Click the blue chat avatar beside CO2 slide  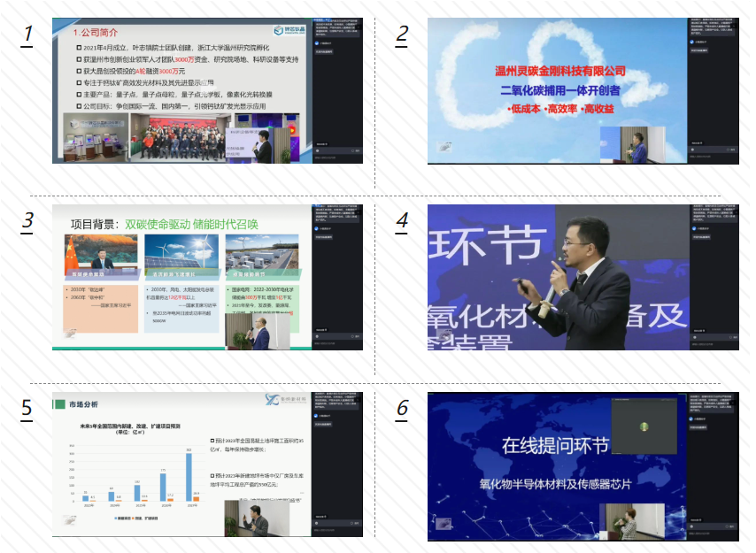coord(692,42)
